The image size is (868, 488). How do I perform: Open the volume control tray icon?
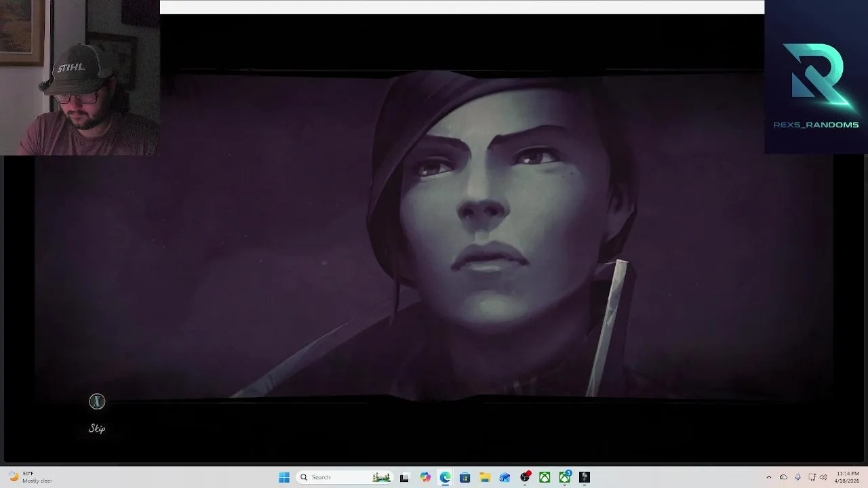(x=823, y=477)
